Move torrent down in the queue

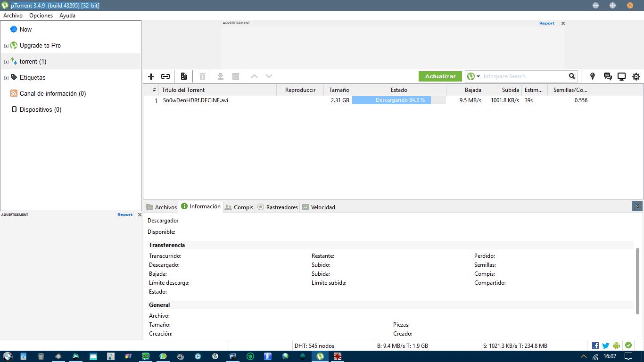tap(269, 76)
